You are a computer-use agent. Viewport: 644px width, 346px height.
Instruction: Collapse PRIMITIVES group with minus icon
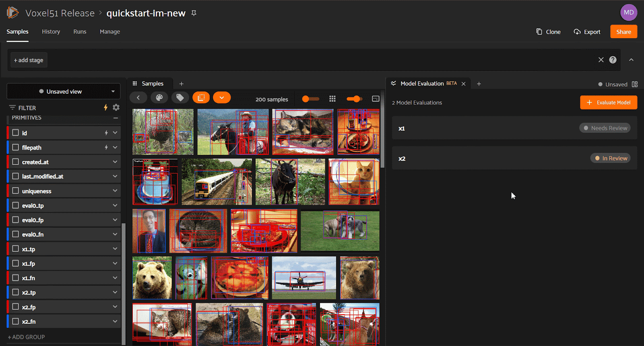click(116, 118)
